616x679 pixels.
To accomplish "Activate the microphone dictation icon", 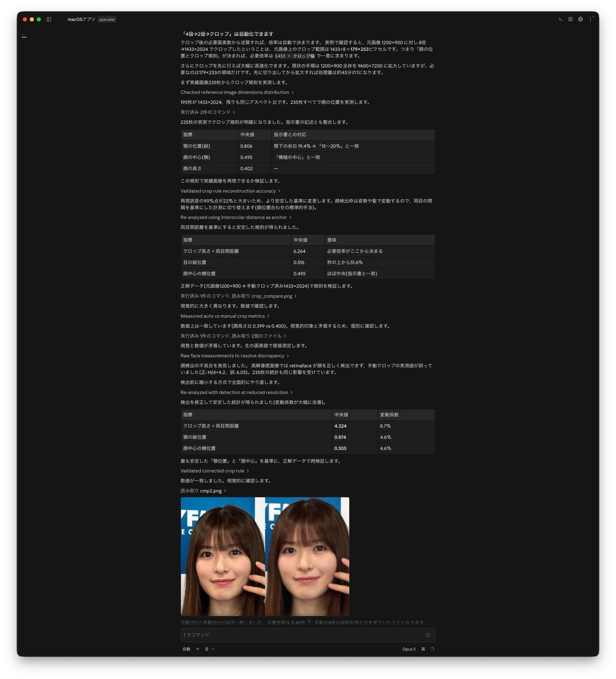I will pyautogui.click(x=207, y=649).
